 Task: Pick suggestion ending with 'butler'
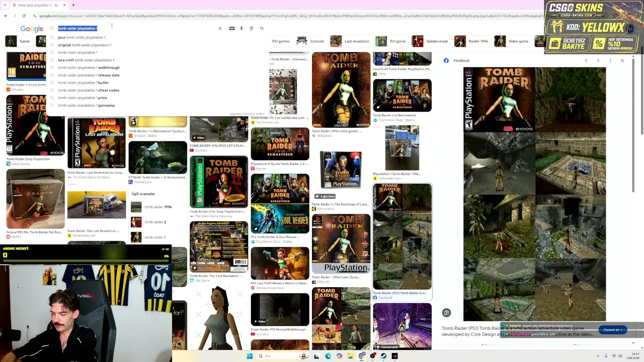point(83,82)
